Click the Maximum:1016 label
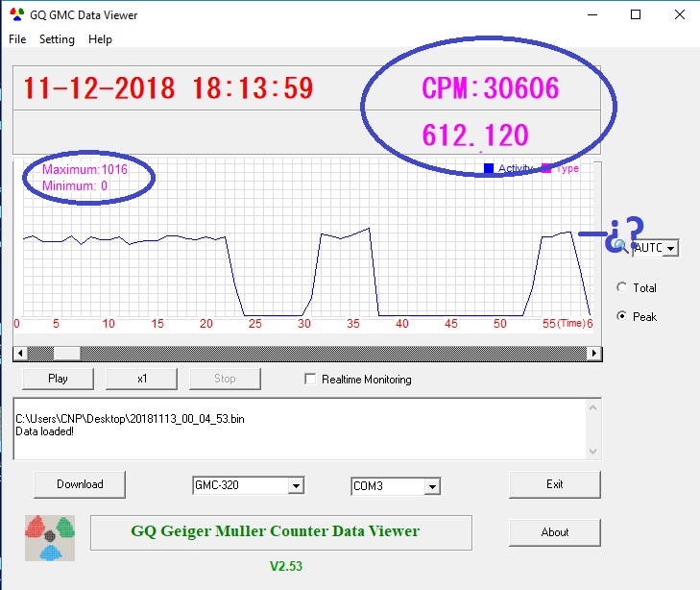The height and width of the screenshot is (590, 700). tap(84, 170)
